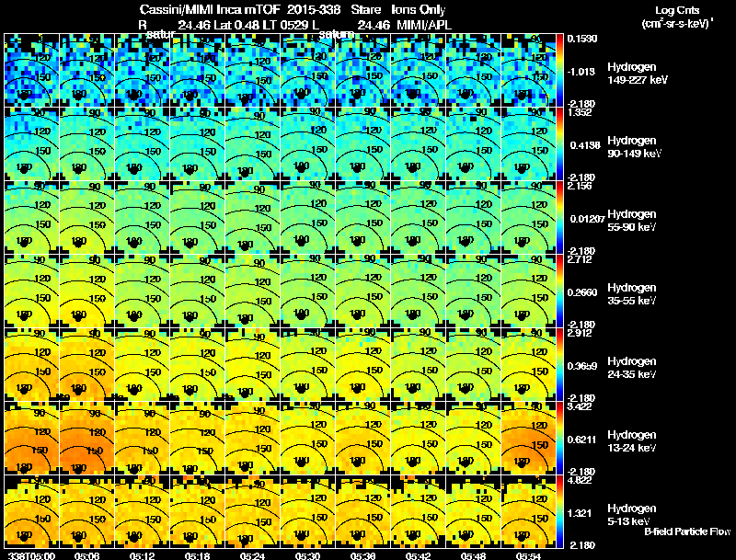Open the 13-24 keV panel at 05:54

click(528, 438)
